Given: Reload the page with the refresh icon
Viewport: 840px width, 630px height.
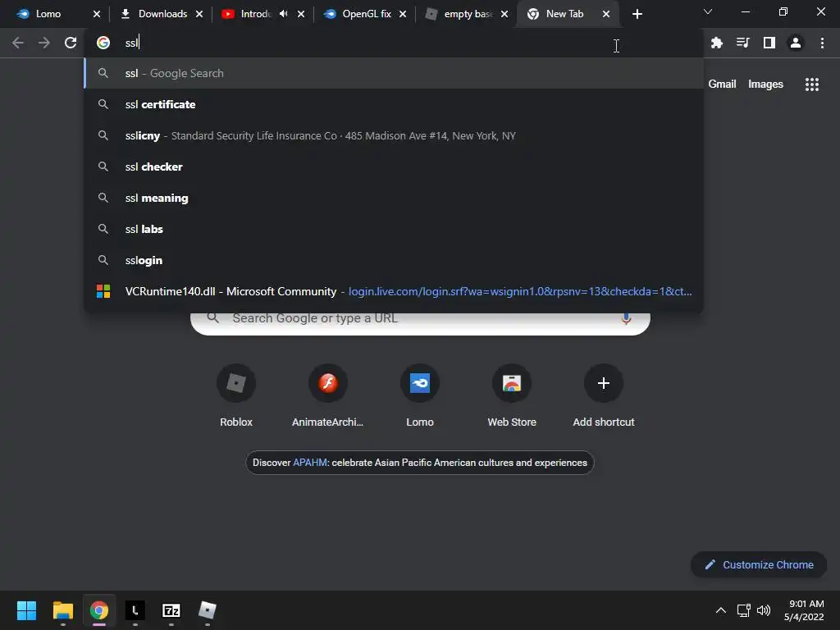Looking at the screenshot, I should point(71,43).
